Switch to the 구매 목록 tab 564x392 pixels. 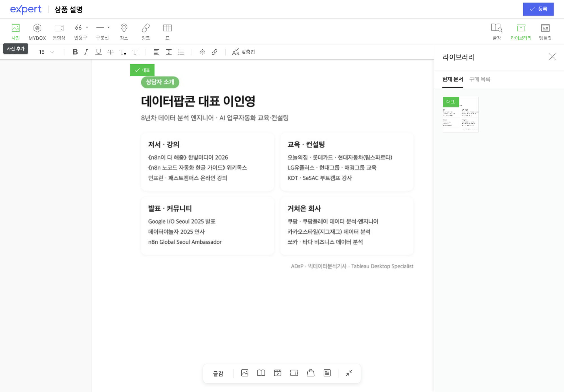(x=480, y=79)
